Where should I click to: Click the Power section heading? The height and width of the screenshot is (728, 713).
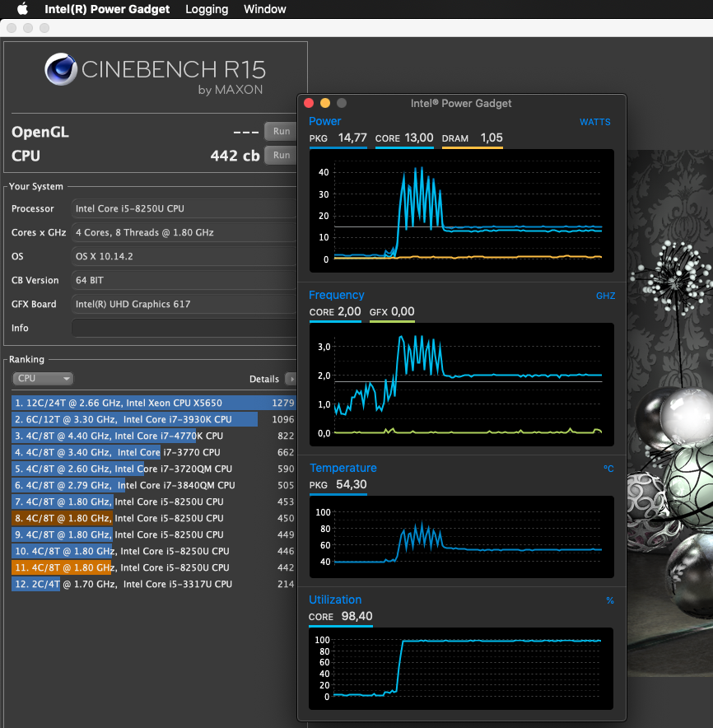click(325, 121)
